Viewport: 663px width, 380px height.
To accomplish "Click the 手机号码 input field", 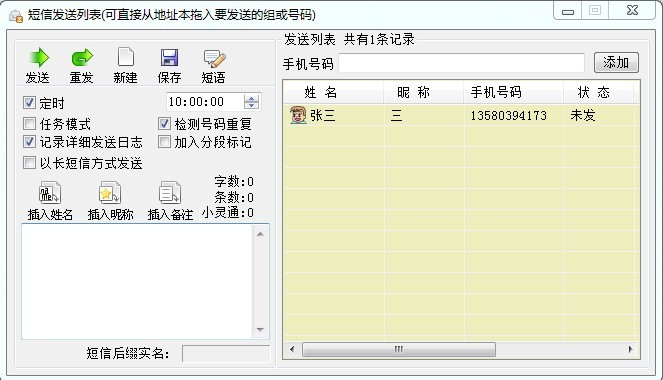I will pyautogui.click(x=461, y=63).
